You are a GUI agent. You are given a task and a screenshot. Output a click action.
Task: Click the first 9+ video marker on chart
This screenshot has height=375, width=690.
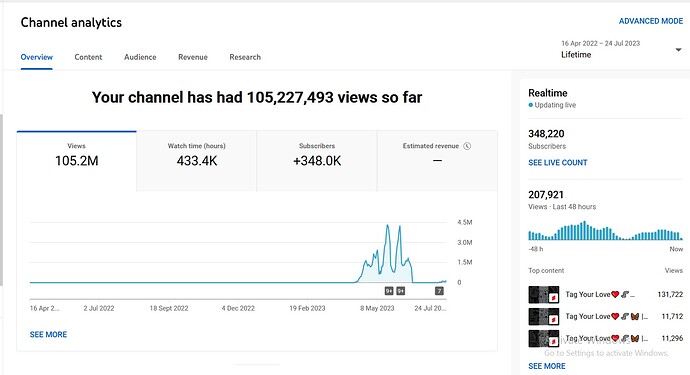coord(389,291)
